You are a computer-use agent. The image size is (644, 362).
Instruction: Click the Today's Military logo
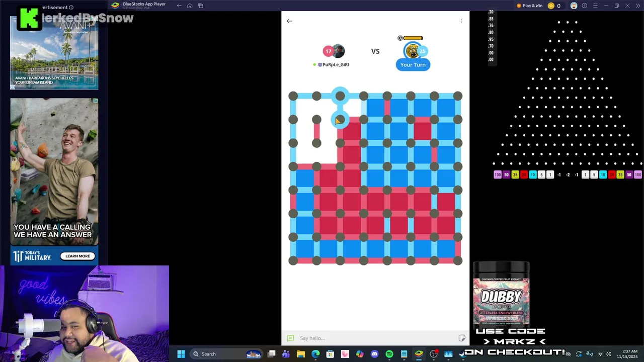32,256
